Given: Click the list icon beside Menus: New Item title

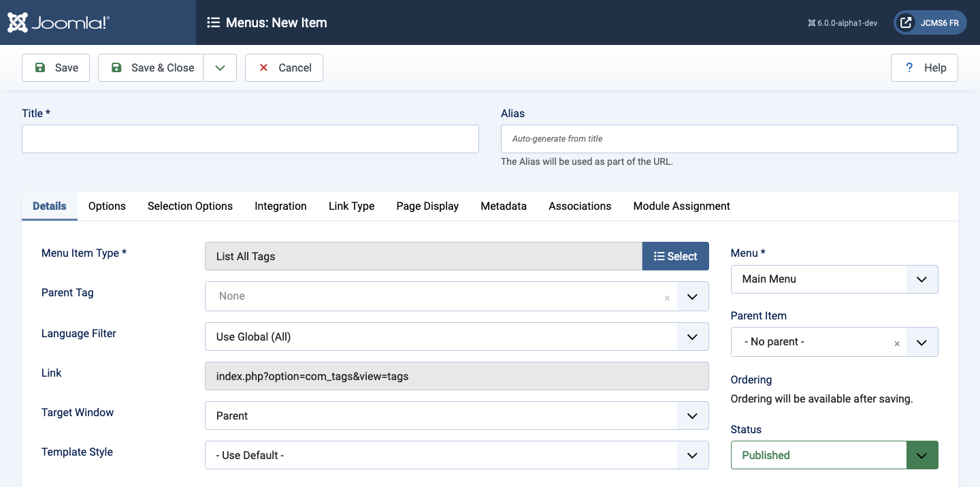Looking at the screenshot, I should click(x=213, y=22).
